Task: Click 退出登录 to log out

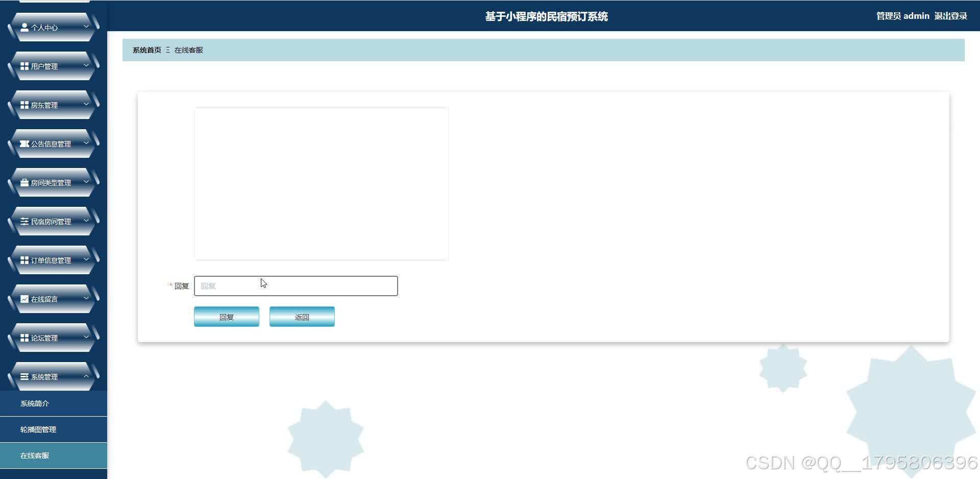Action: [950, 16]
